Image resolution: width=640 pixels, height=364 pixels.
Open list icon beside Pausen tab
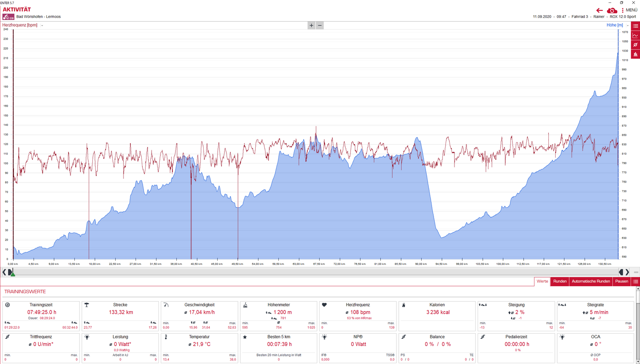pyautogui.click(x=635, y=281)
